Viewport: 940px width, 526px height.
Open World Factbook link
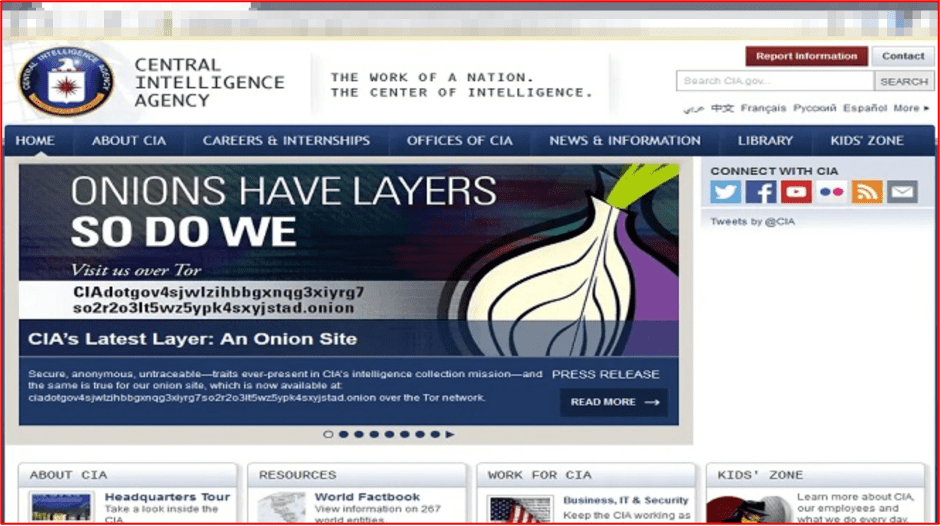[367, 497]
